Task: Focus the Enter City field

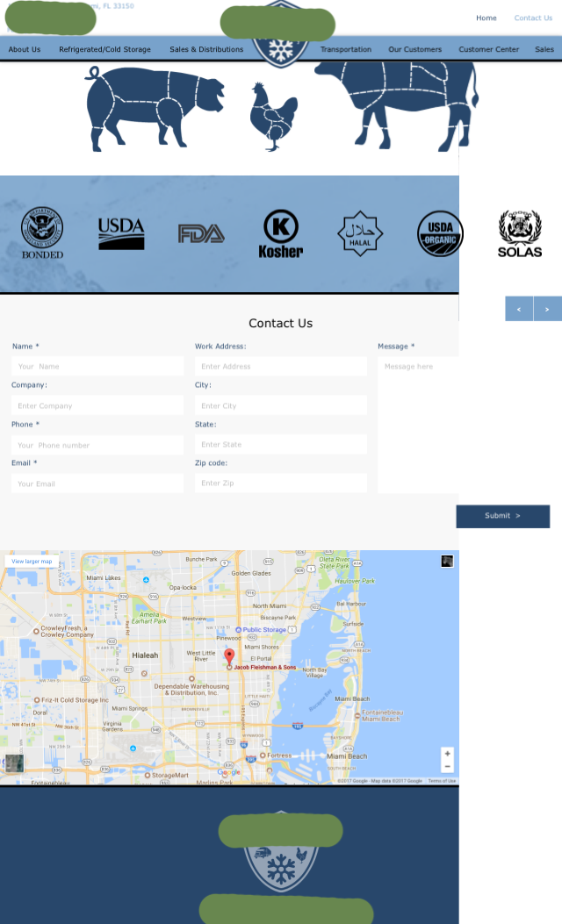Action: (x=281, y=405)
